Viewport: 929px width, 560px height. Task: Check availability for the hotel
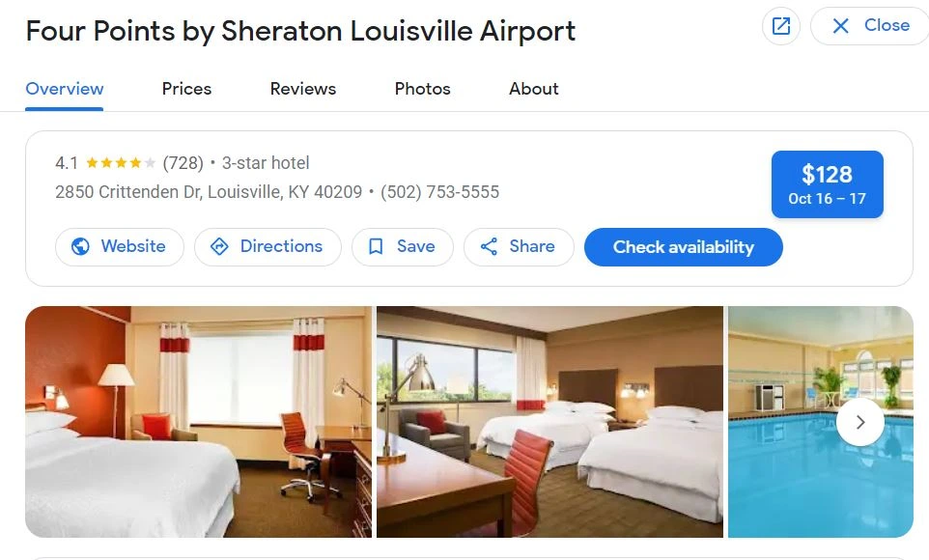[683, 247]
